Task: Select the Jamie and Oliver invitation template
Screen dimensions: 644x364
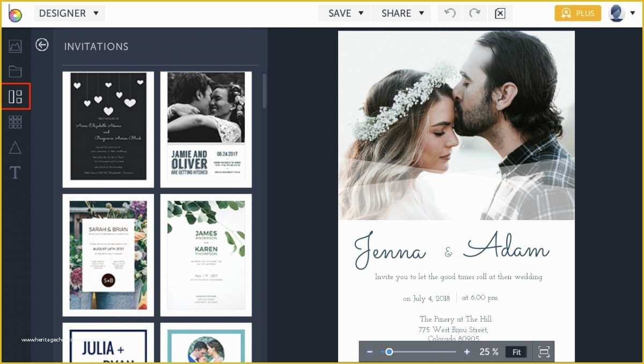Action: 206,129
